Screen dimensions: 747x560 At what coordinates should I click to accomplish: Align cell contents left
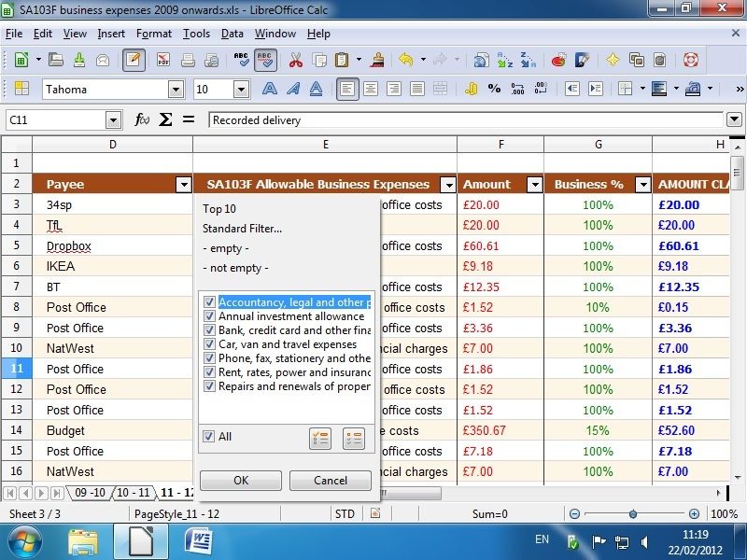pyautogui.click(x=347, y=89)
